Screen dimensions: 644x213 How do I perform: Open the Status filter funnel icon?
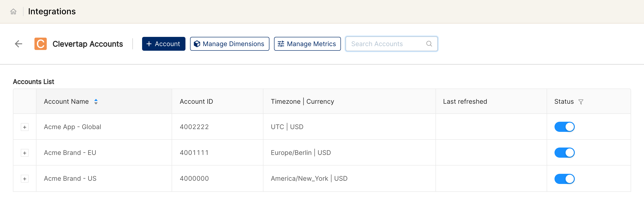click(581, 102)
